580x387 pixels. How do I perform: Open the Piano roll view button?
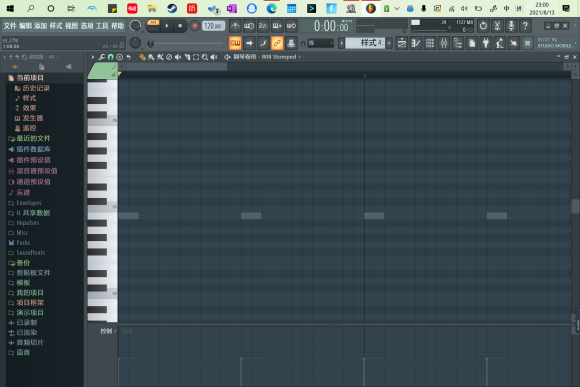416,43
